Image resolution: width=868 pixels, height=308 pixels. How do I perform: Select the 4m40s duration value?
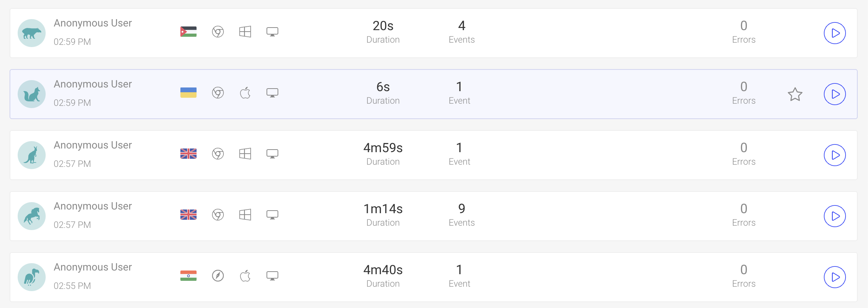pyautogui.click(x=383, y=270)
